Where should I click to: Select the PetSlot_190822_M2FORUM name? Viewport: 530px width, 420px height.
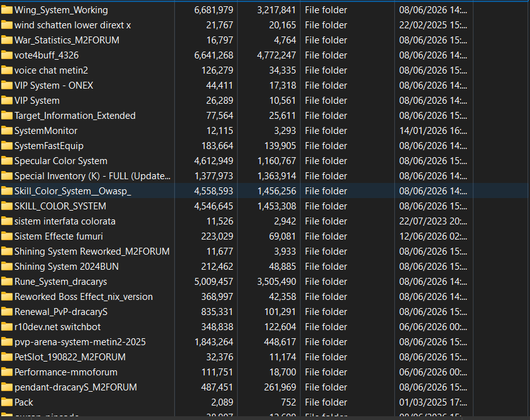[70, 357]
